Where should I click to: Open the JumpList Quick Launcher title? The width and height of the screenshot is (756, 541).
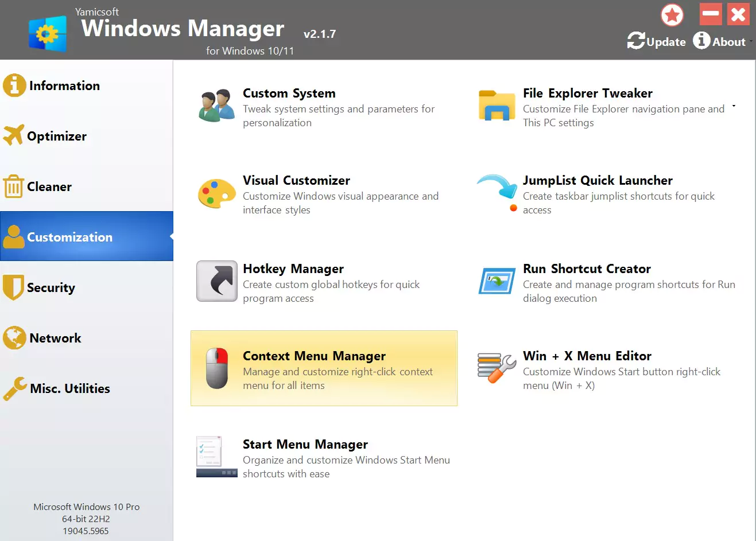tap(598, 180)
